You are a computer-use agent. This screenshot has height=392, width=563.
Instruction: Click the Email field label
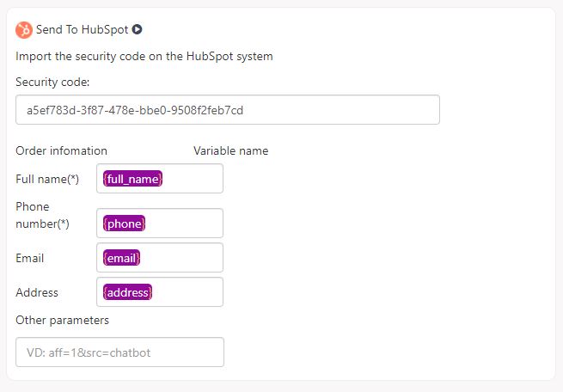pos(30,258)
